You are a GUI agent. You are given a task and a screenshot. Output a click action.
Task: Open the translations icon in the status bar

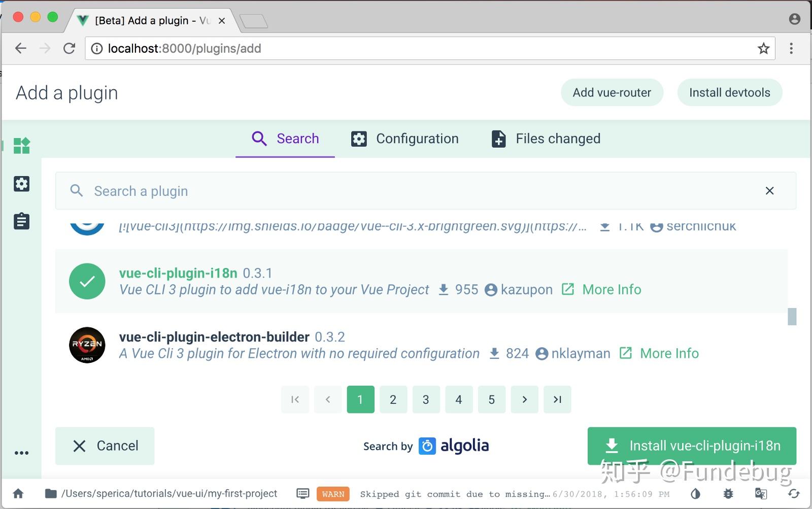(x=760, y=493)
